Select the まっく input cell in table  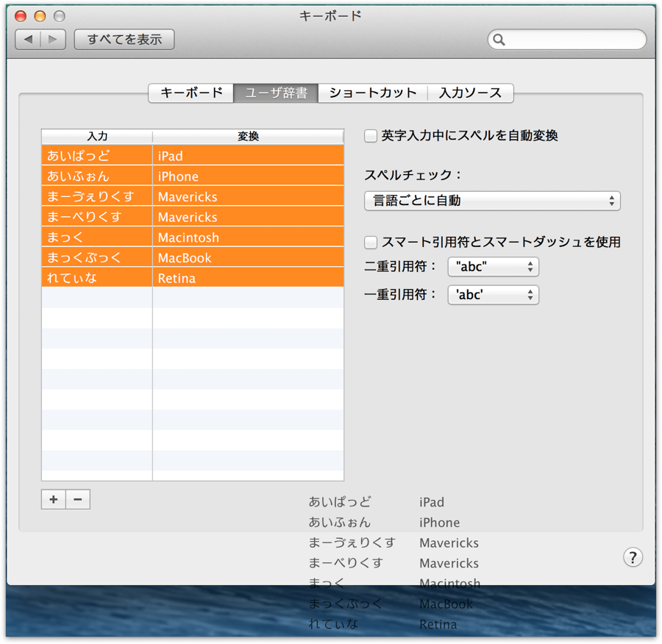(96, 237)
